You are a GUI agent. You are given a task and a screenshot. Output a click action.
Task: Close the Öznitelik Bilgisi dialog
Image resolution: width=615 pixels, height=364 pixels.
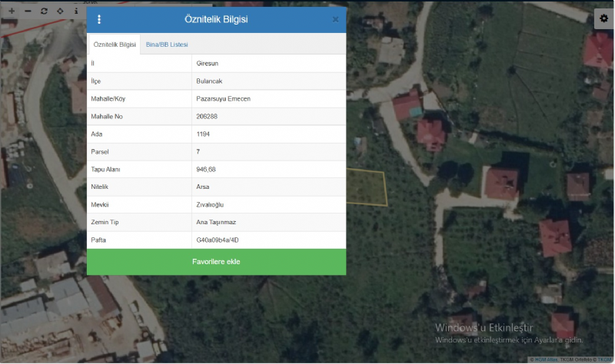pyautogui.click(x=335, y=19)
